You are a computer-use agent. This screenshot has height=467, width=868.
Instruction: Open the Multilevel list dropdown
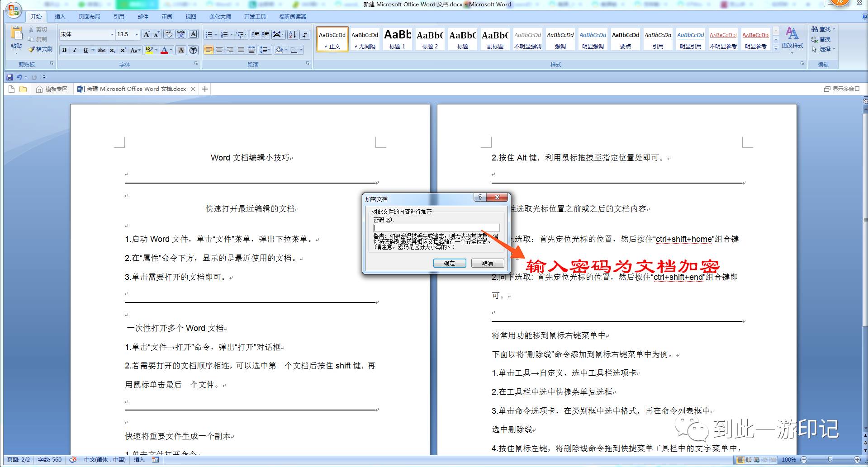click(x=242, y=34)
